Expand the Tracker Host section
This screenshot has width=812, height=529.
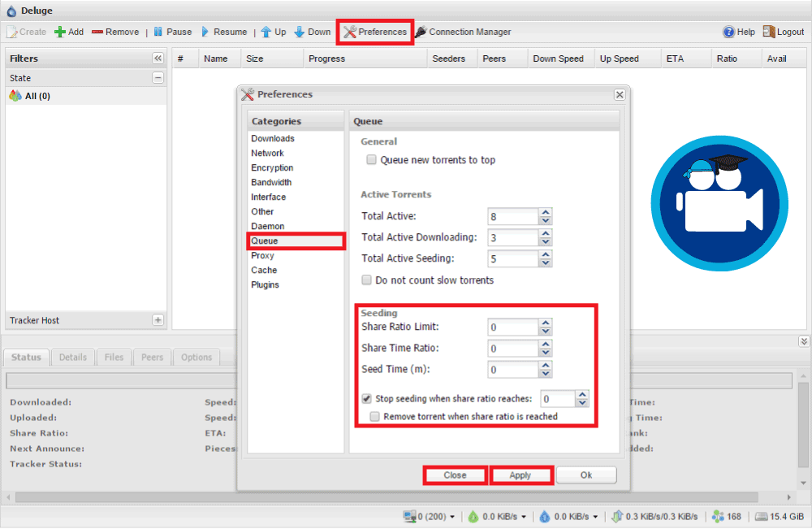[x=158, y=320]
